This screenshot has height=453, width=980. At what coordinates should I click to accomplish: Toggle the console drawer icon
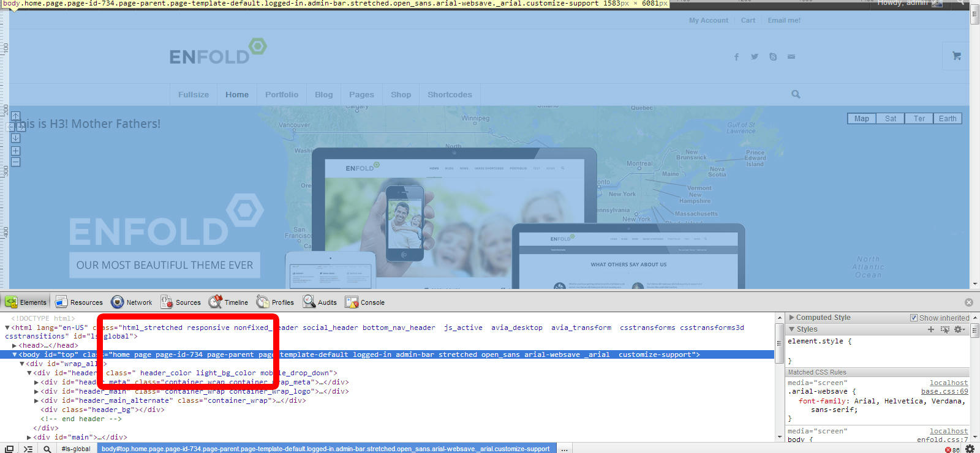[x=28, y=449]
